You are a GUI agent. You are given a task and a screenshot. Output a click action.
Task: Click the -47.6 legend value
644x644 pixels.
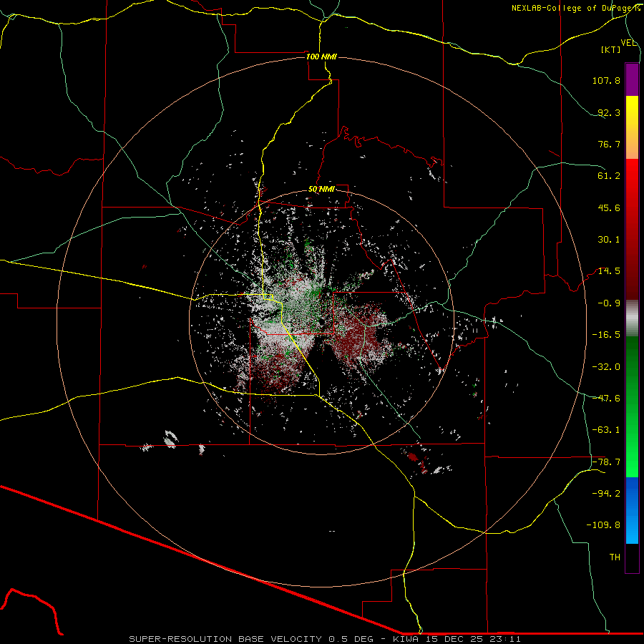(606, 399)
